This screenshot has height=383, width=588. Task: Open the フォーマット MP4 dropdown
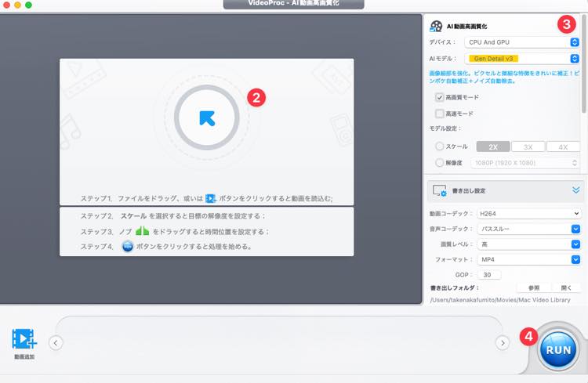pyautogui.click(x=528, y=260)
